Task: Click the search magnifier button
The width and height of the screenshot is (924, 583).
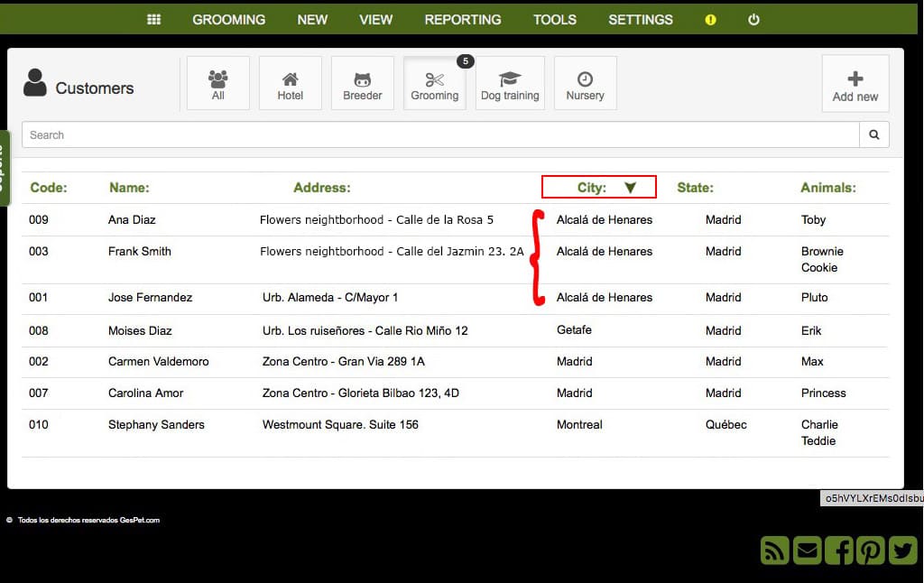Action: [x=873, y=135]
